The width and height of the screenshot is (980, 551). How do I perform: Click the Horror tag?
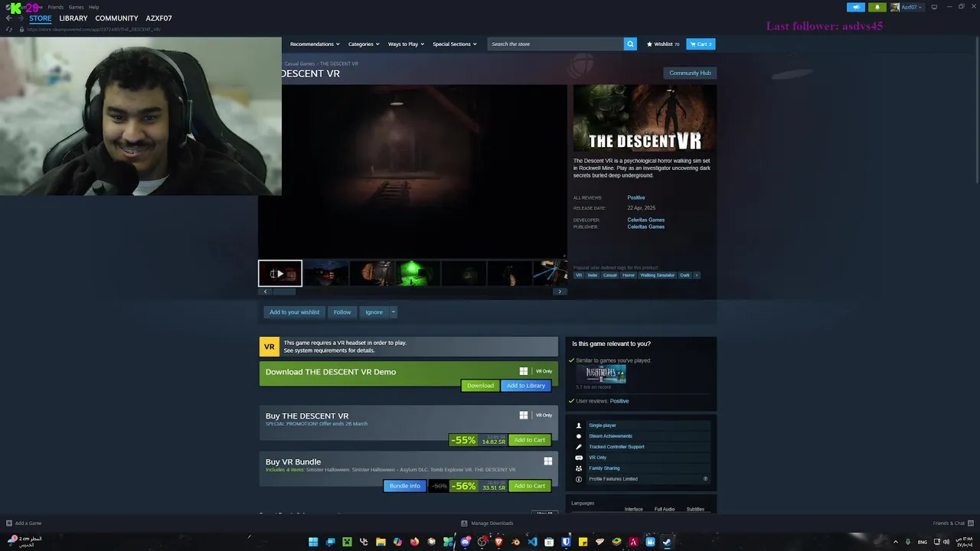[x=629, y=275]
